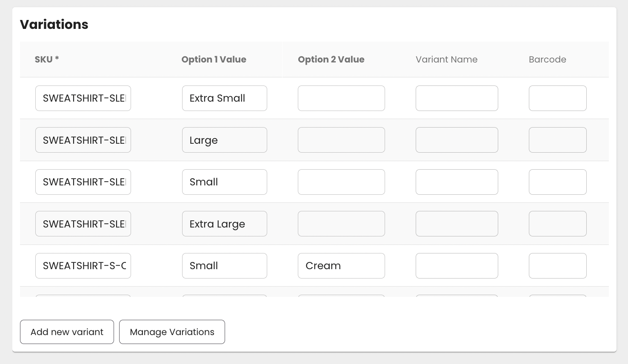
Task: Click the Barcode field in Large row
Action: (557, 140)
